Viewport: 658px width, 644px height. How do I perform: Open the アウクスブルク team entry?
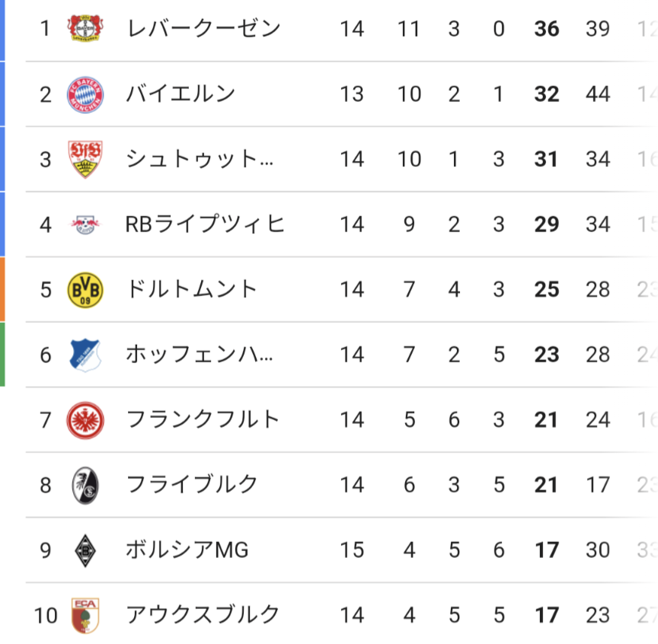[x=203, y=615]
